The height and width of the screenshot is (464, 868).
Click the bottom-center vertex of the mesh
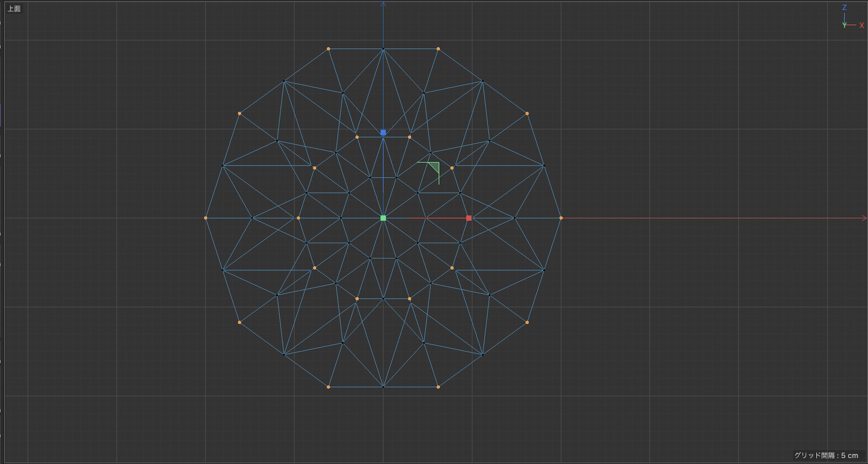[383, 386]
